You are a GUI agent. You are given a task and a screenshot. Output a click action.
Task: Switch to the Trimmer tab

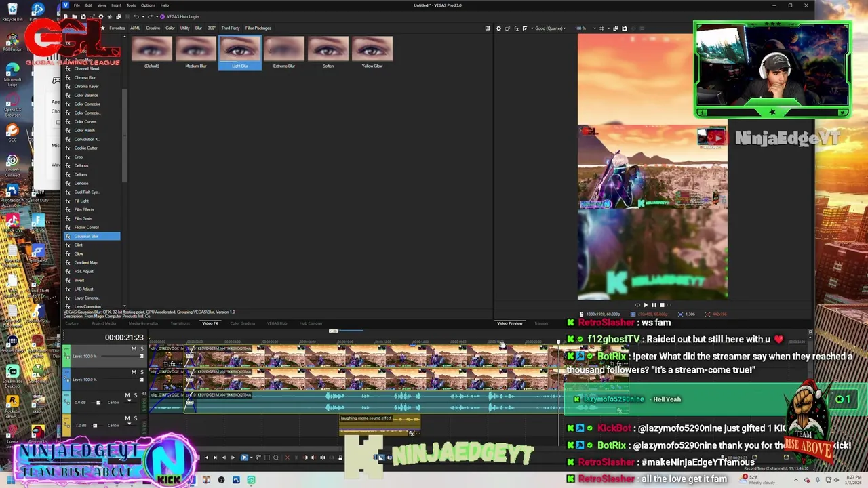coord(540,323)
